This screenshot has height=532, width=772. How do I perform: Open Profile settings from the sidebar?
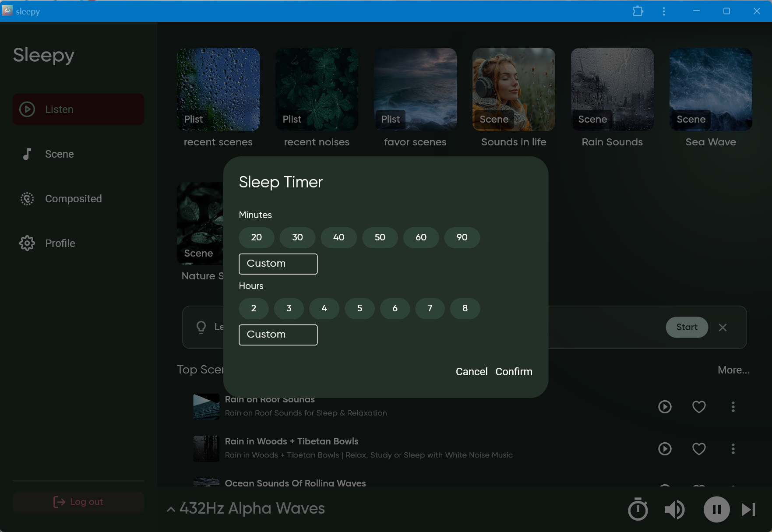tap(60, 243)
